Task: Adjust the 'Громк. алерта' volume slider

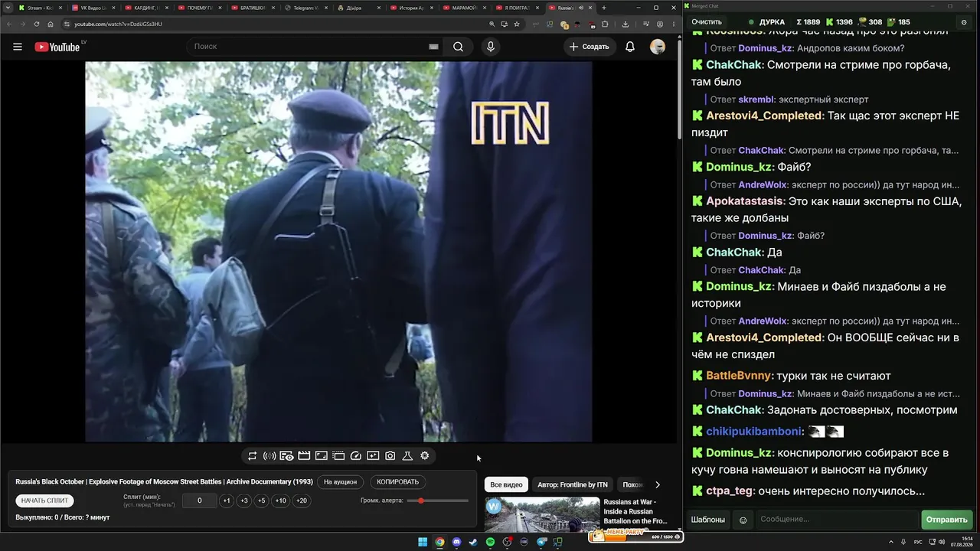Action: pyautogui.click(x=438, y=500)
